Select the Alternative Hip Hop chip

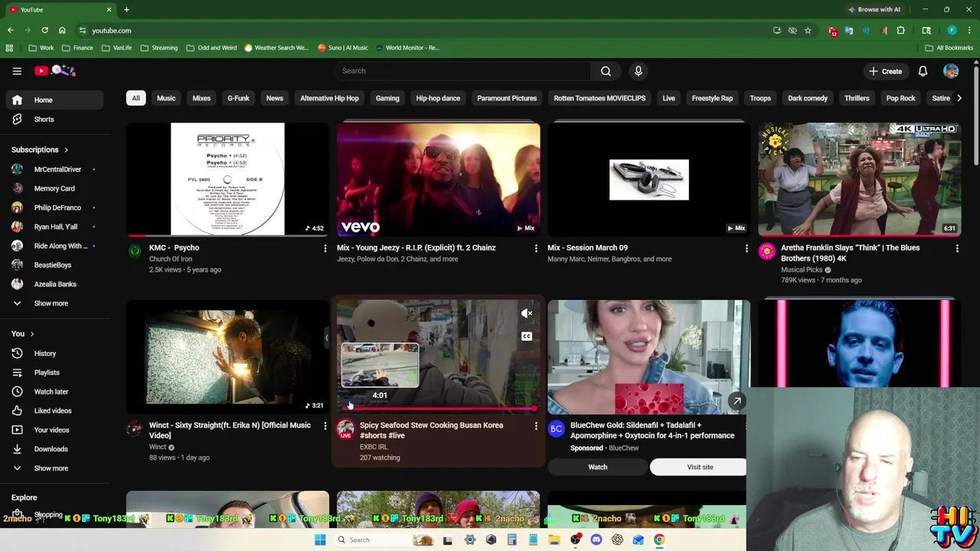click(x=329, y=98)
